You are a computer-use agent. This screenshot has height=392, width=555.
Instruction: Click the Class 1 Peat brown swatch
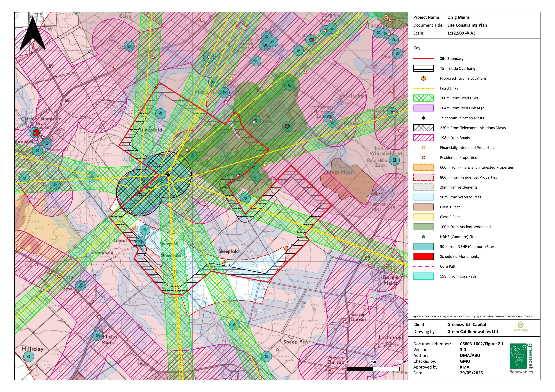tap(423, 207)
